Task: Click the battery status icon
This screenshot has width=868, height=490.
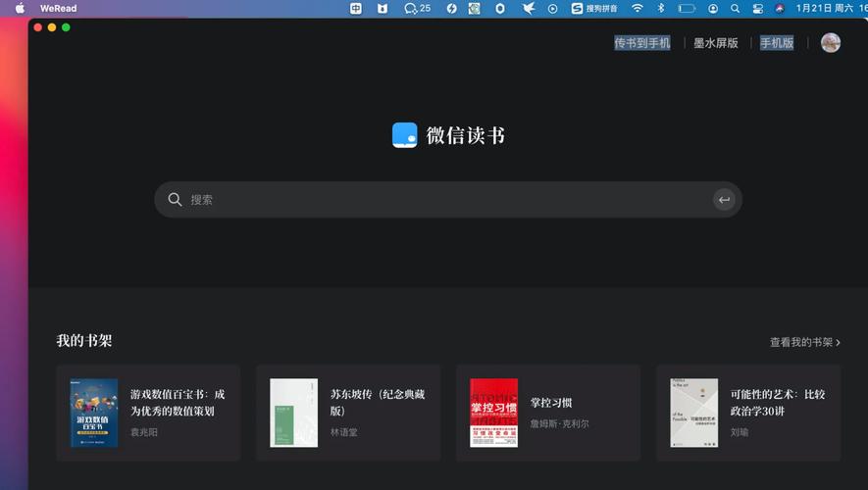Action: 687,8
